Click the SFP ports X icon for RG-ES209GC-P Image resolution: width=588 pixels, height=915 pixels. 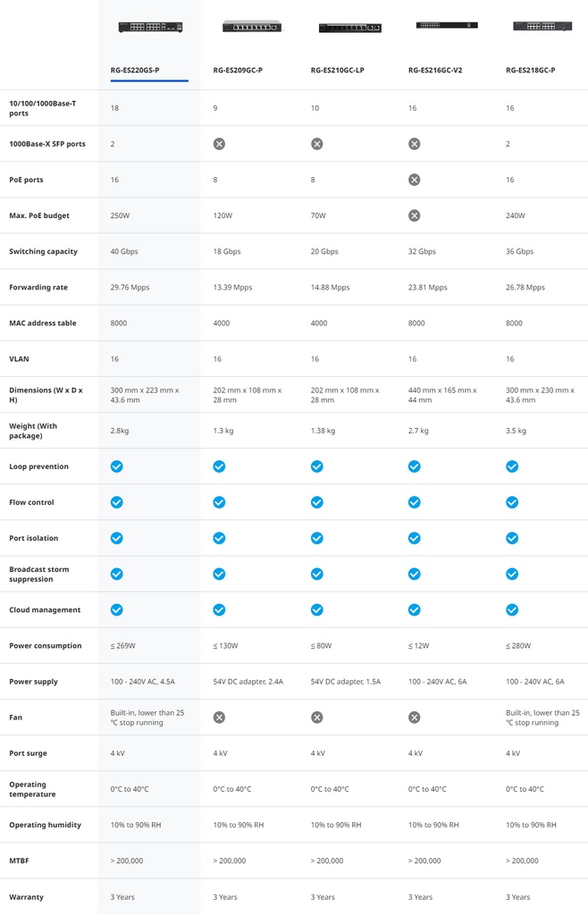[219, 144]
